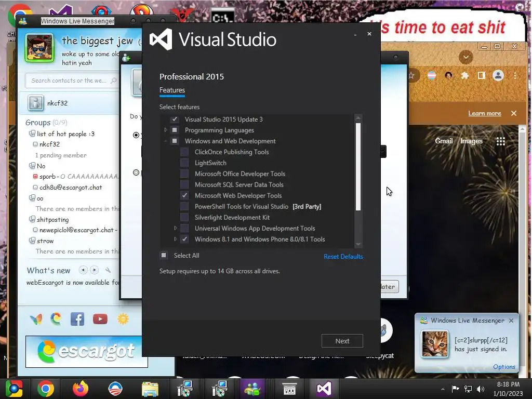Click the feature list scrollbar thumb
This screenshot has width=532, height=399.
click(x=358, y=166)
